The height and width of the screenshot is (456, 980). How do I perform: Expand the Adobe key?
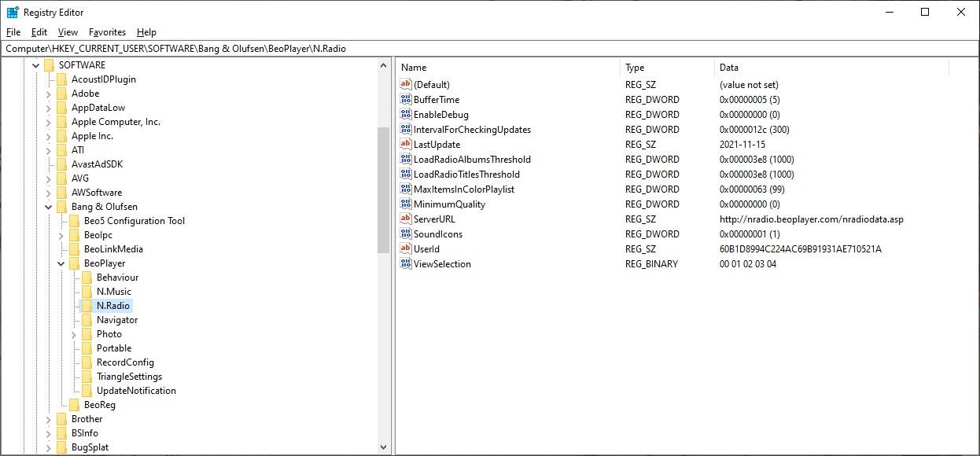pos(48,94)
